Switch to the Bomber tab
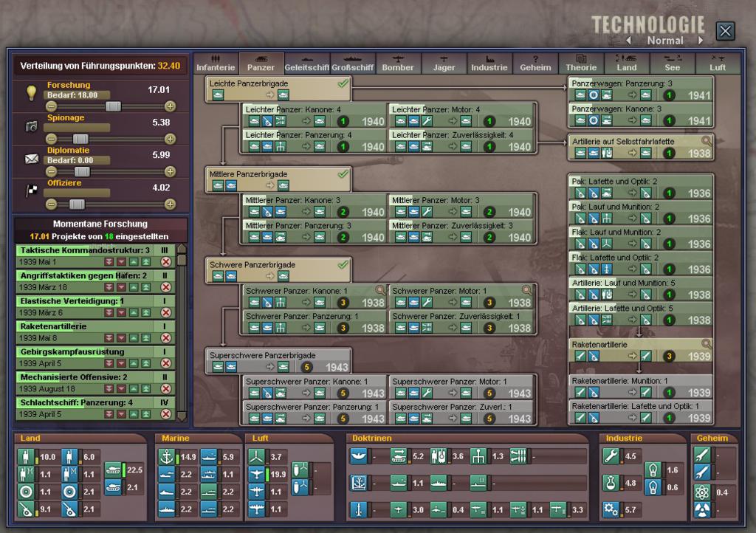This screenshot has width=756, height=533. [398, 63]
